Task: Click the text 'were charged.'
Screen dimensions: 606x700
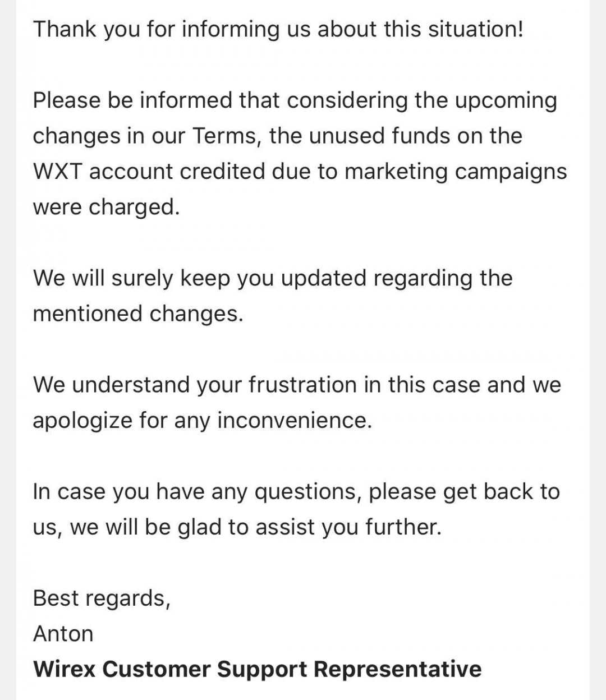Action: pyautogui.click(x=106, y=207)
